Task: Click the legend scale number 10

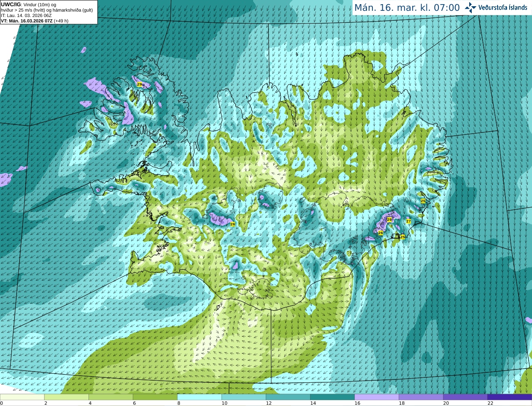Action: point(224,403)
